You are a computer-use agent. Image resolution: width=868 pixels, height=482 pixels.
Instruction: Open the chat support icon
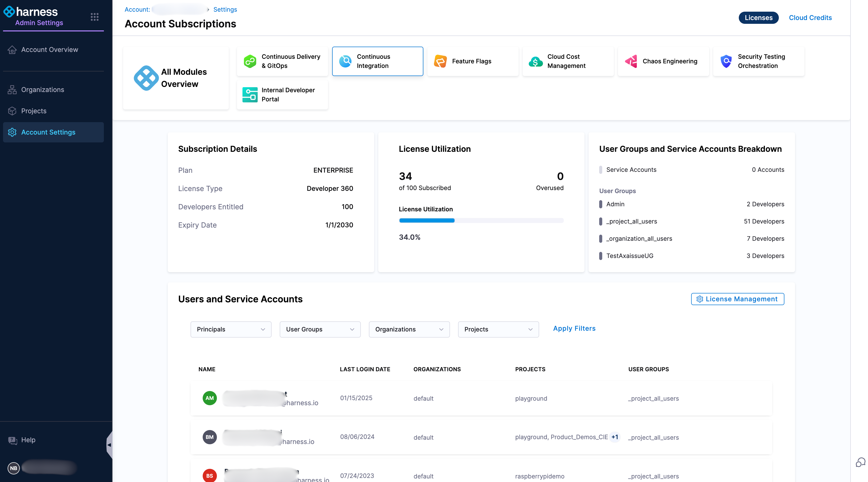click(860, 462)
